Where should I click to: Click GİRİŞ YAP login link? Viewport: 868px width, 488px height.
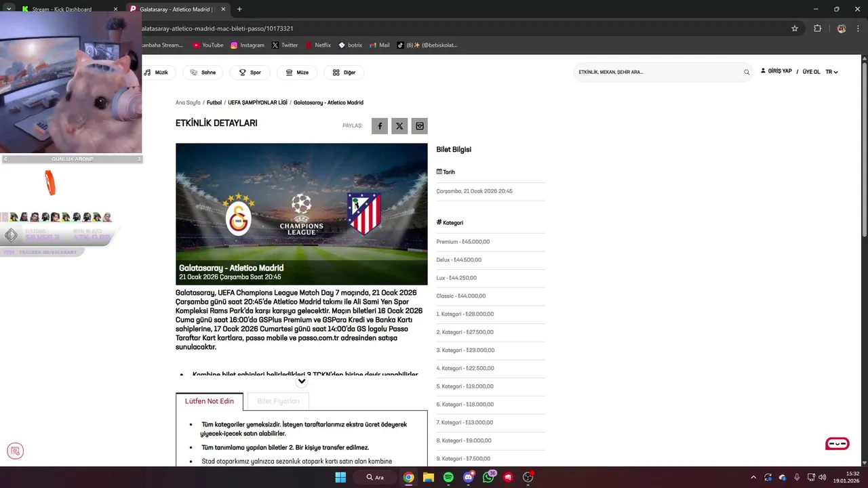coord(776,71)
